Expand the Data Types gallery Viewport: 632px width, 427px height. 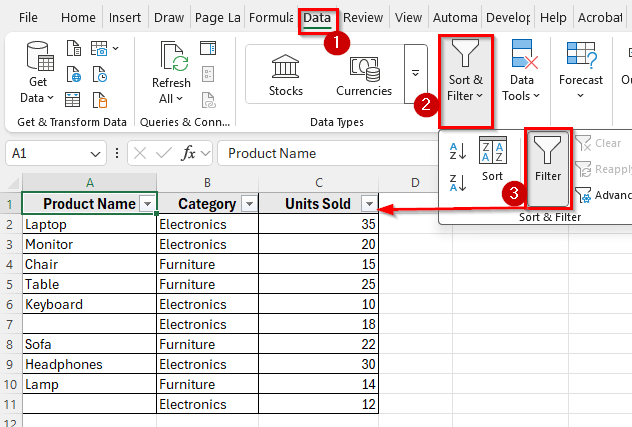(x=416, y=73)
